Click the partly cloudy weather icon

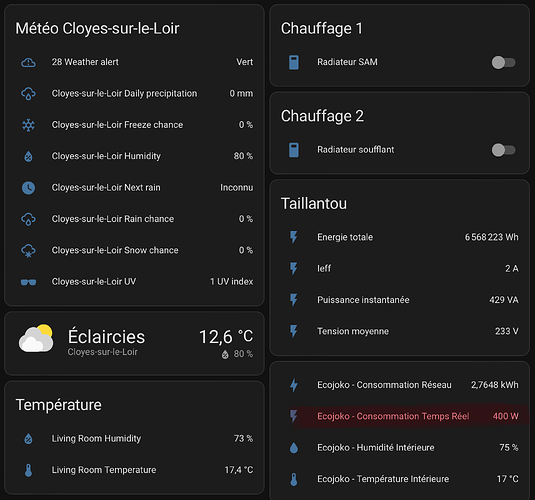[36, 338]
